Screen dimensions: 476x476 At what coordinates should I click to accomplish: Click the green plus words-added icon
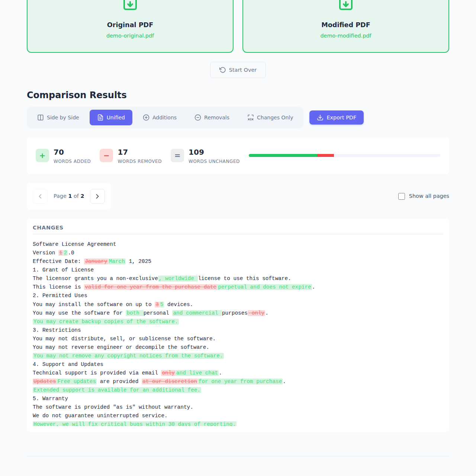coord(42,156)
